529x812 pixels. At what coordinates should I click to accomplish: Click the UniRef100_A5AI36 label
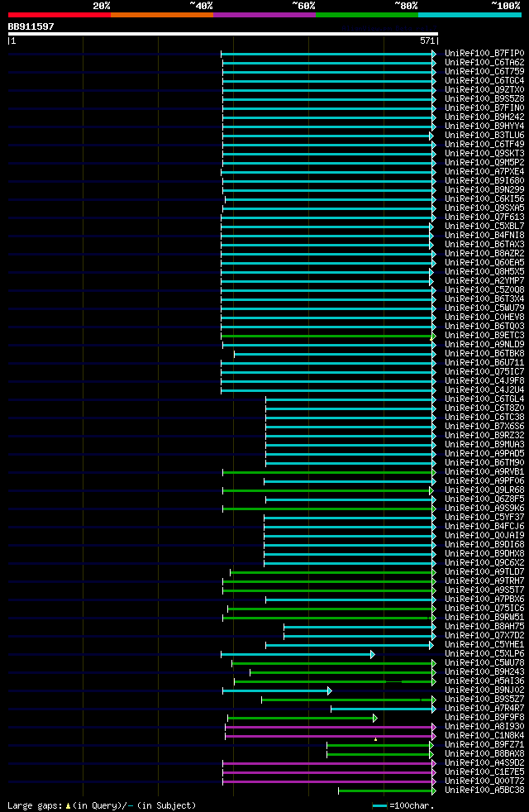point(484,681)
